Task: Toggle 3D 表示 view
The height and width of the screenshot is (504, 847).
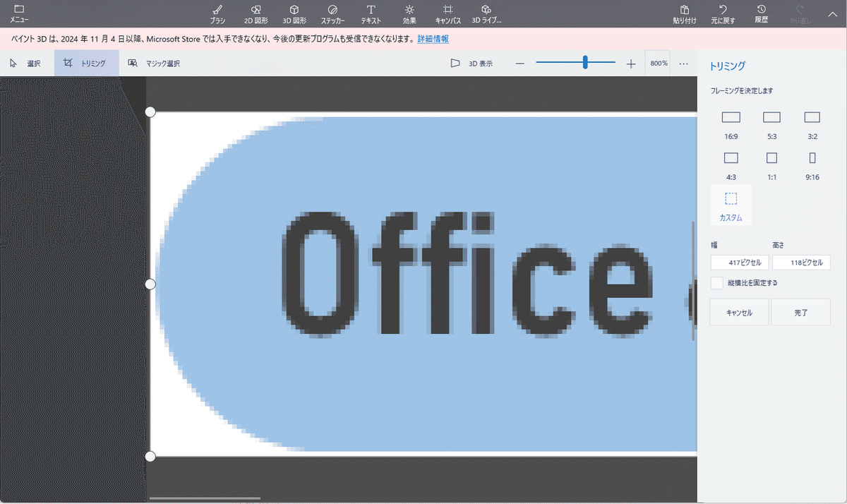Action: pyautogui.click(x=472, y=64)
